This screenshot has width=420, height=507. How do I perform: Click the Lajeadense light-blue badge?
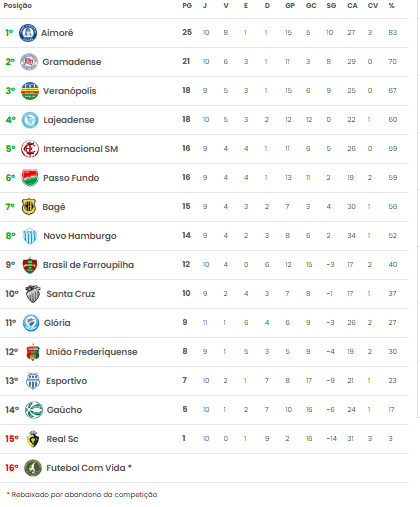(30, 120)
